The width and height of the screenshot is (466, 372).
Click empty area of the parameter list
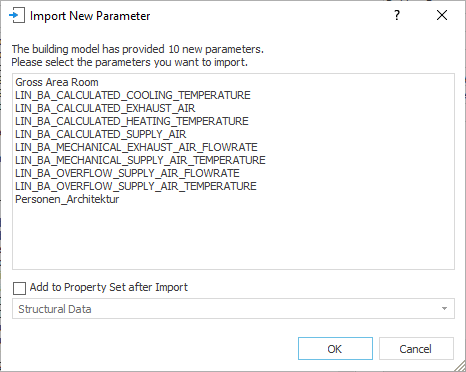coord(233,237)
